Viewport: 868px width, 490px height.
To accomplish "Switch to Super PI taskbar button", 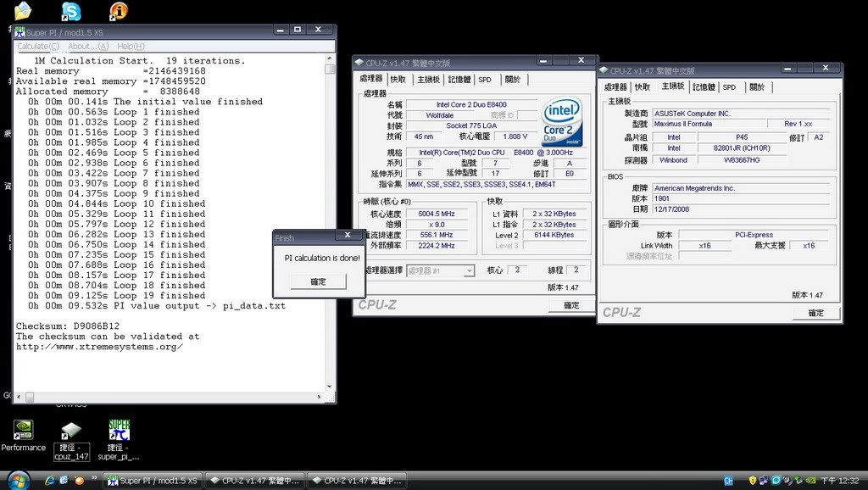I will click(153, 481).
